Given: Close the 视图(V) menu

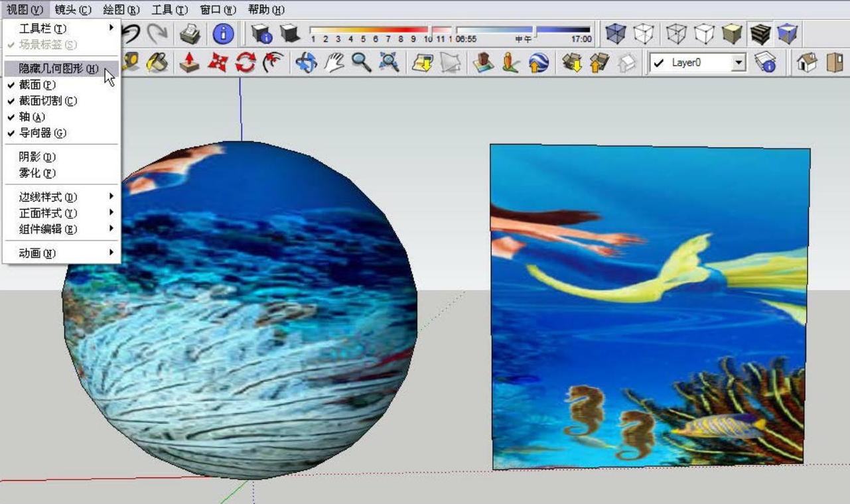Looking at the screenshot, I should [25, 9].
